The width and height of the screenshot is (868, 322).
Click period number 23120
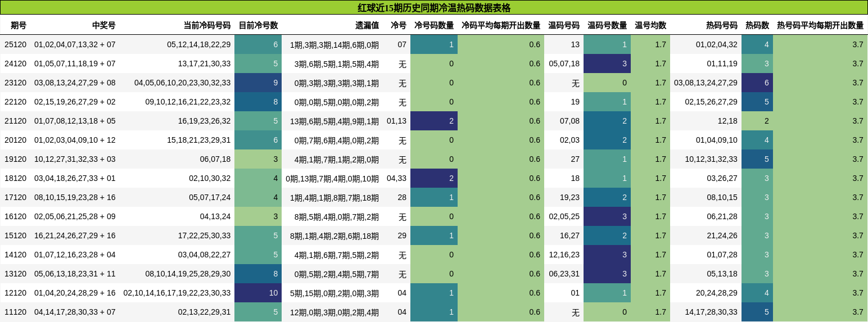16,83
